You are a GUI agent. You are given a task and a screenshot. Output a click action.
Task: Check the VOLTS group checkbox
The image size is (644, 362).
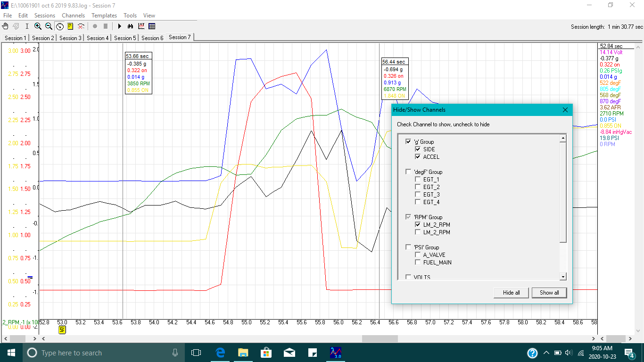coord(408,277)
